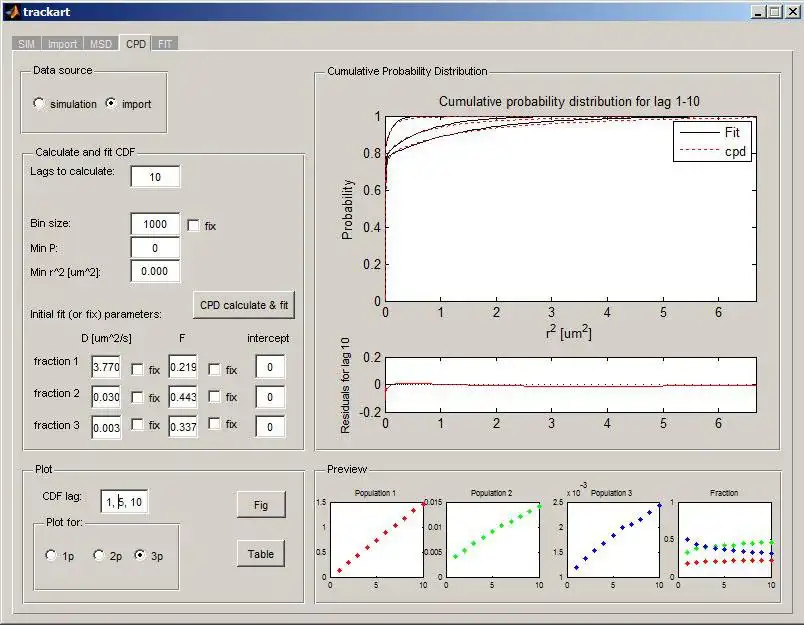Click the residuals for lag 10 plot
804x625 pixels.
pos(571,385)
